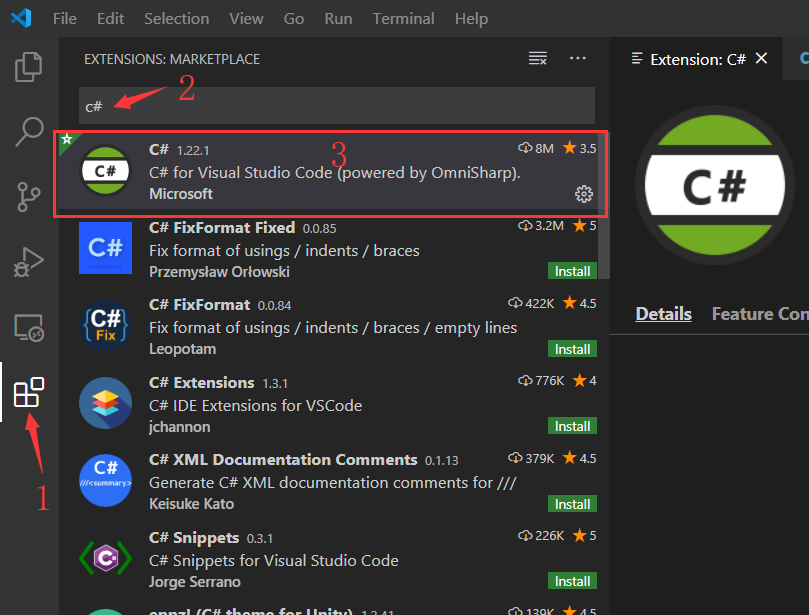The image size is (809, 615).
Task: Select the C# Snippets 0.3.1 title
Action: coord(193,538)
